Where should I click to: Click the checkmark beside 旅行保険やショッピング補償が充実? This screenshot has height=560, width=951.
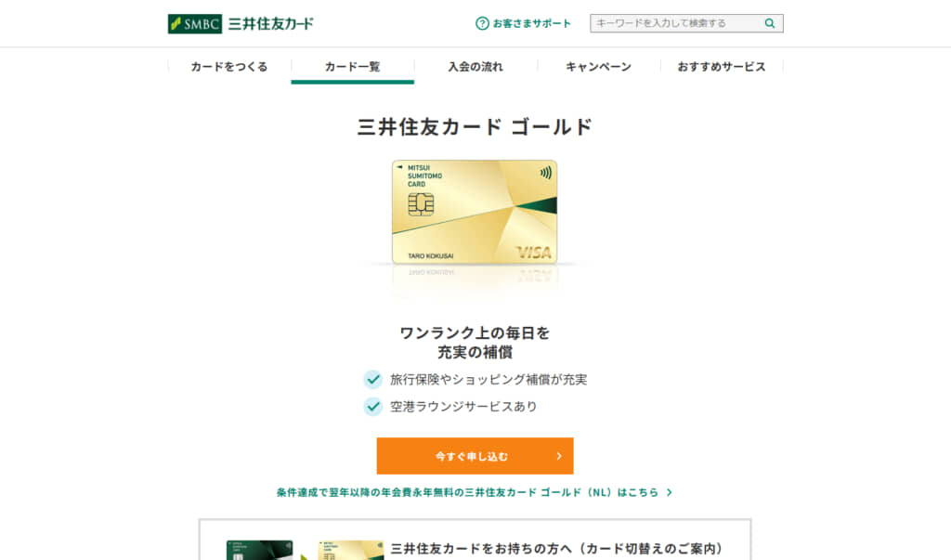373,380
